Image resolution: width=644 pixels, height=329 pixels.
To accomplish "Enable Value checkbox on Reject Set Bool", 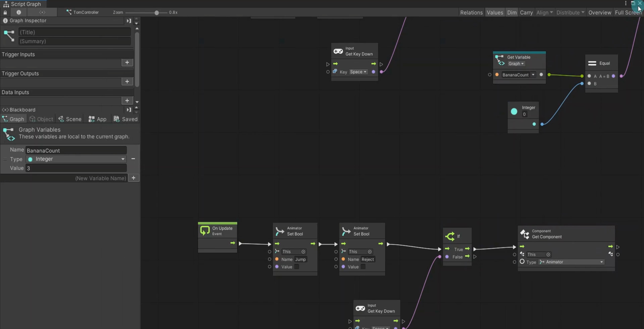I will coord(363,267).
